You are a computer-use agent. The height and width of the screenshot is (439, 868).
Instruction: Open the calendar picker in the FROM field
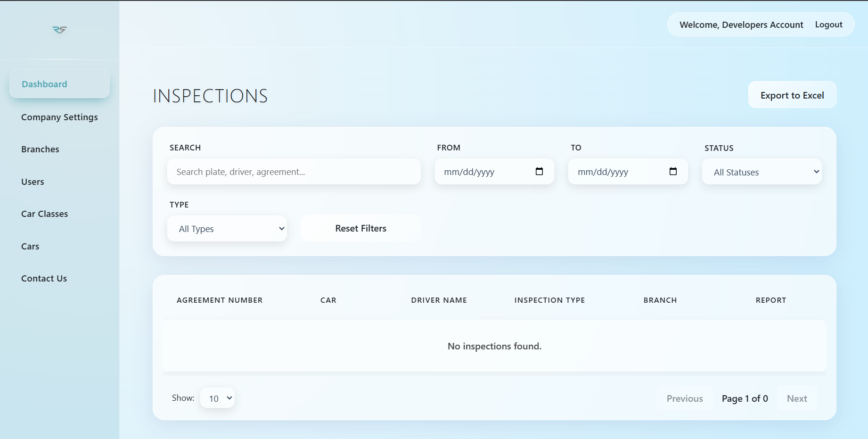[539, 172]
